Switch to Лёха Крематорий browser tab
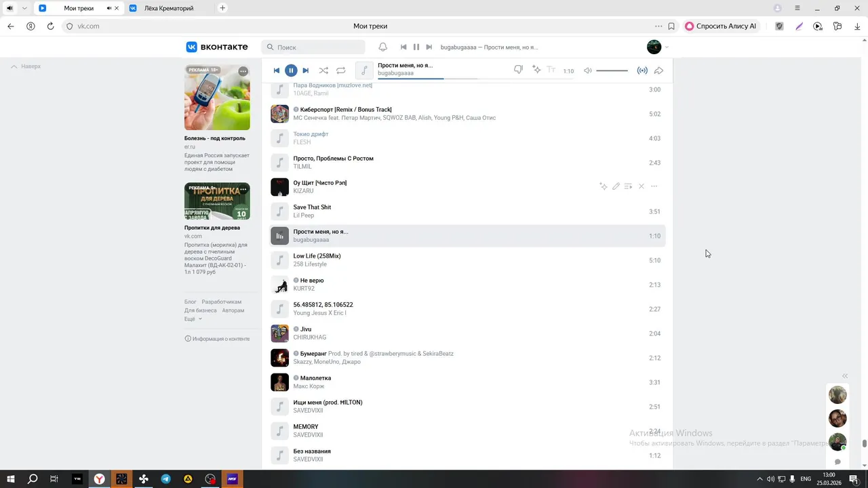Viewport: 868px width, 488px height. 169,8
